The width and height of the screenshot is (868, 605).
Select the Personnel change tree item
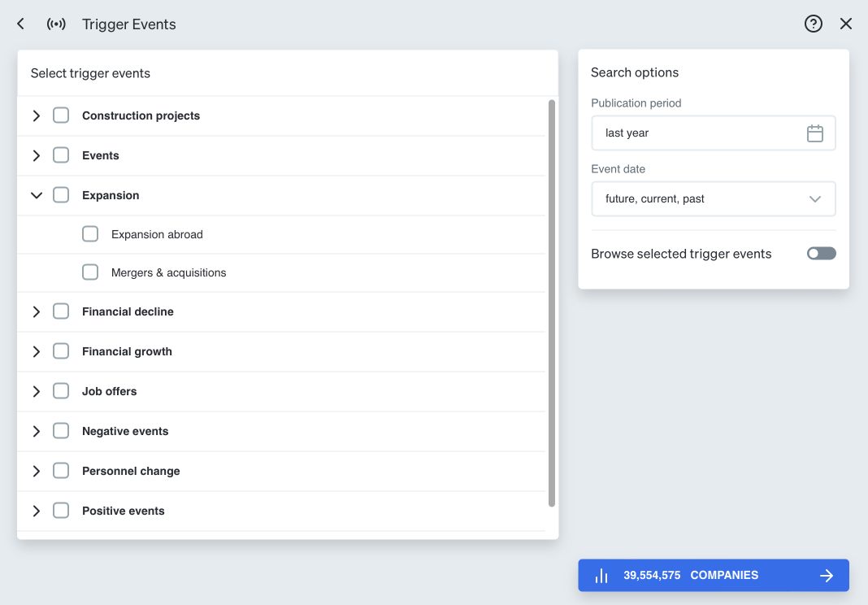(x=131, y=471)
